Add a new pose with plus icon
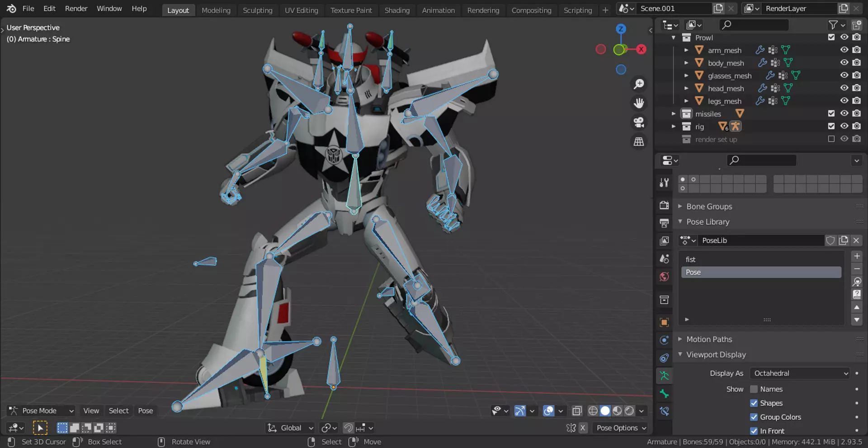Image resolution: width=868 pixels, height=448 pixels. pyautogui.click(x=857, y=256)
